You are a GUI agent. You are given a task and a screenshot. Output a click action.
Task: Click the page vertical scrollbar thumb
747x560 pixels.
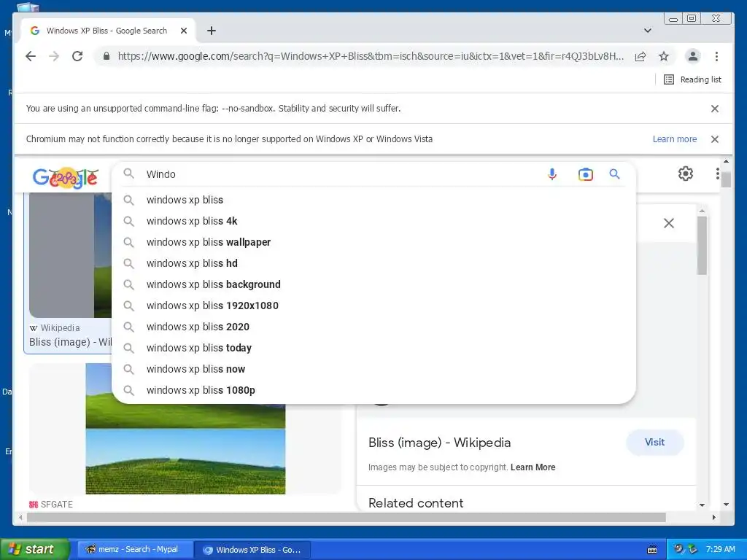point(726,179)
